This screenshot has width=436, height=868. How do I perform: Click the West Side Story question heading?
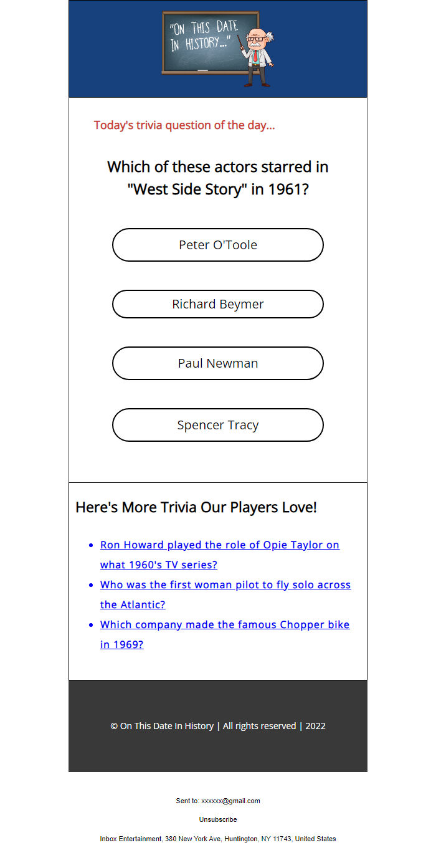pos(218,178)
